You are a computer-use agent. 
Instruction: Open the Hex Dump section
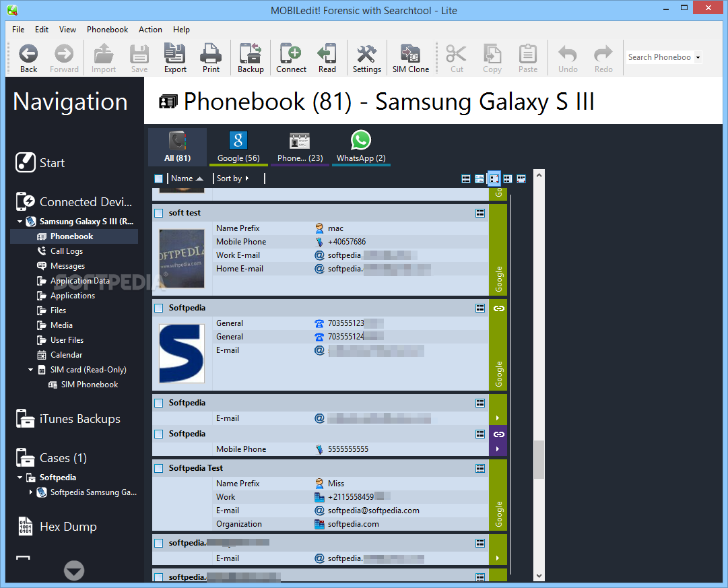[57, 526]
